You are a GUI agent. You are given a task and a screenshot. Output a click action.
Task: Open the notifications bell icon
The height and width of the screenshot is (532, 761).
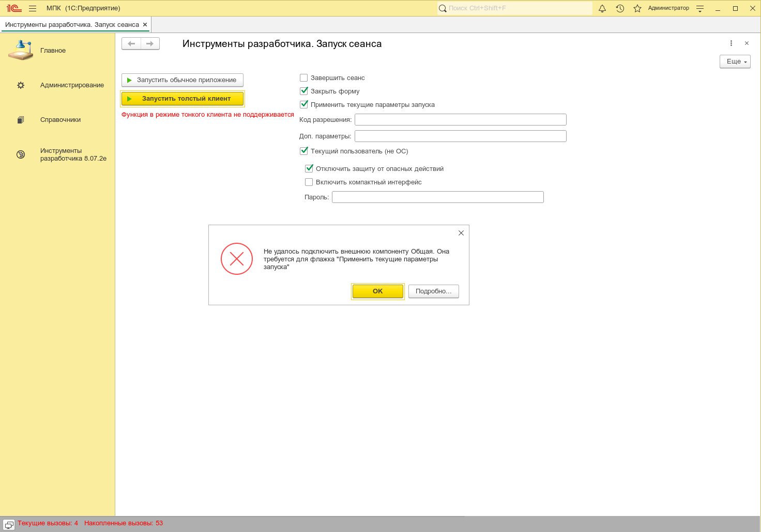click(x=602, y=8)
